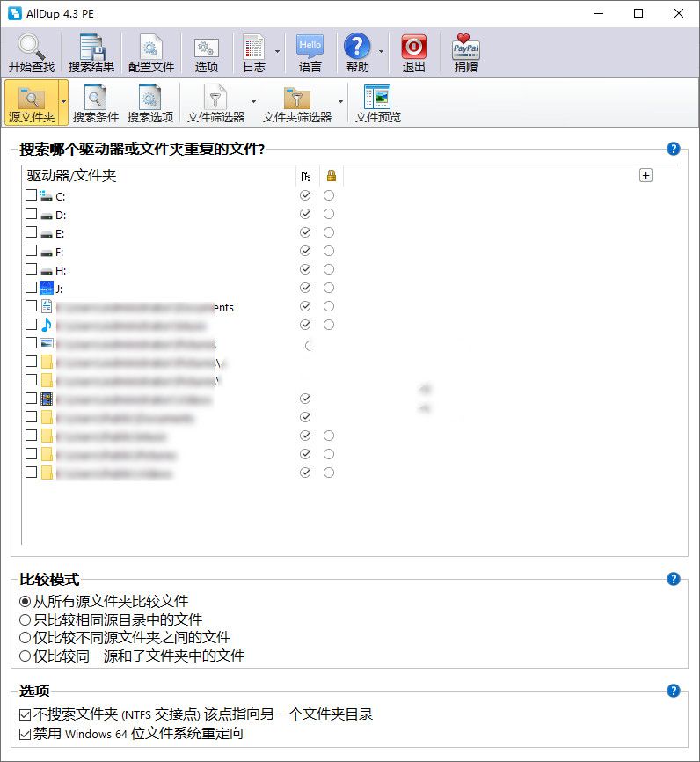Click the PayPal 捐赠 donate icon
The image size is (700, 762).
[x=466, y=47]
